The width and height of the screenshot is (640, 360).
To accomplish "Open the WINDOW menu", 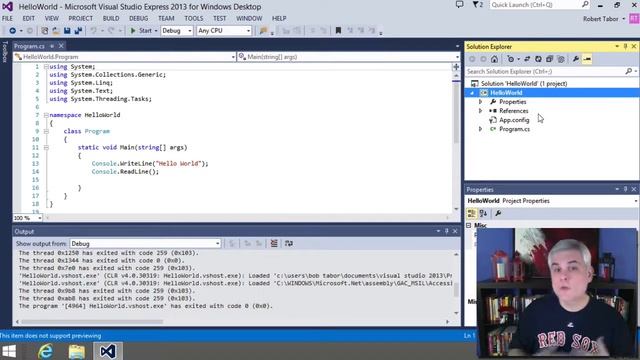I will tap(249, 18).
